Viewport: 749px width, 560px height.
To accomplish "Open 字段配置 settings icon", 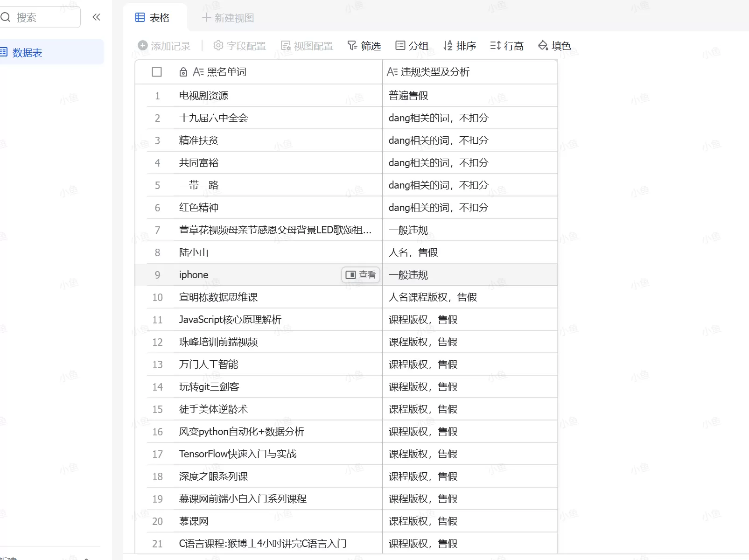I will [217, 45].
